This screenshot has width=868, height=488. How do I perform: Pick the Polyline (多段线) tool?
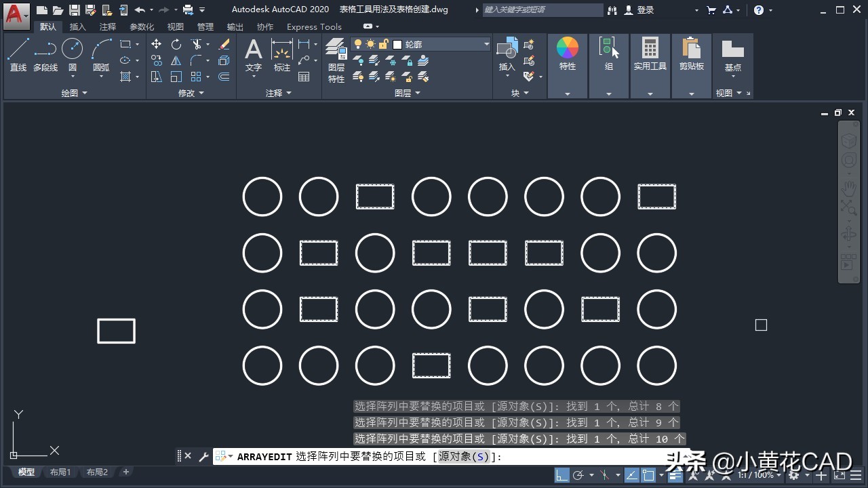45,54
